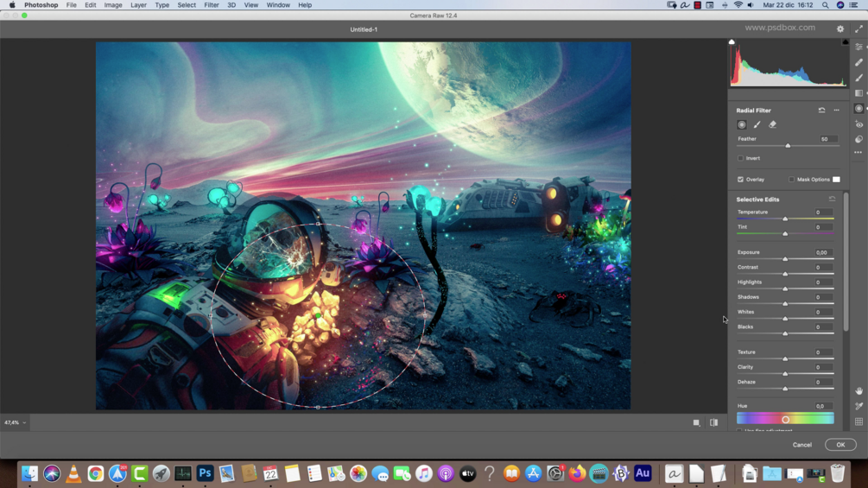Select the Healing bandage tool

(858, 62)
